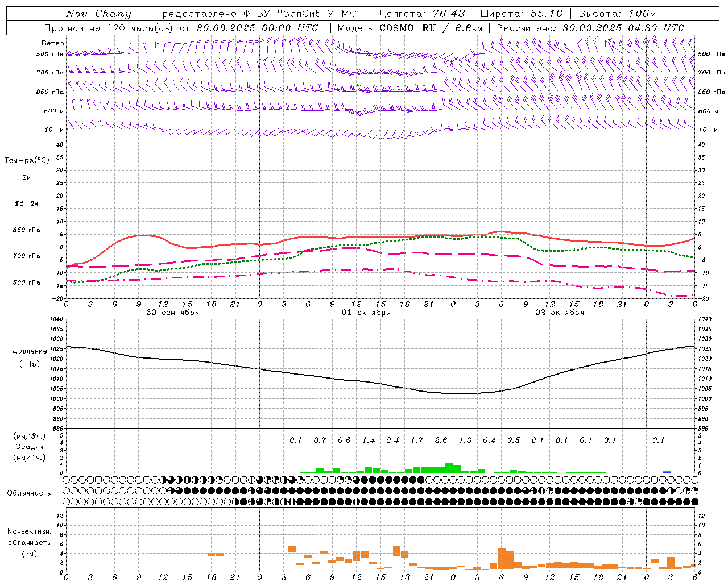Image resolution: width=728 pixels, height=582 pixels.
Task: Click the '02 октября' date label
Action: click(560, 313)
